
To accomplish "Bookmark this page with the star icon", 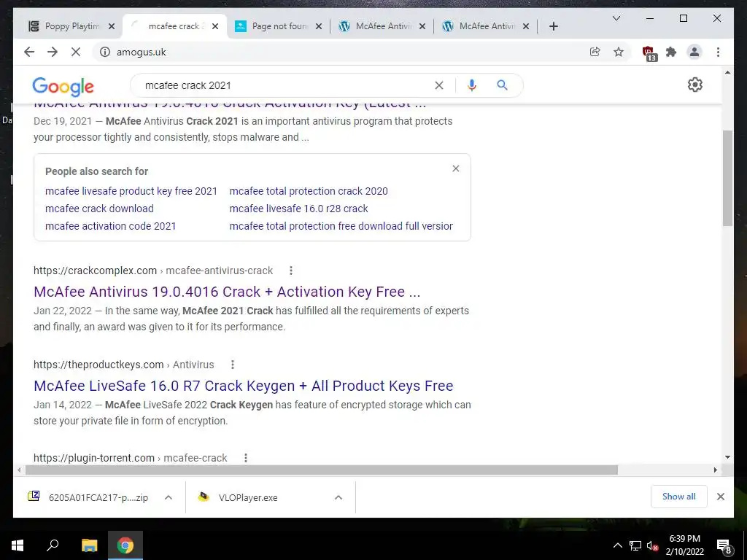I will click(x=619, y=52).
